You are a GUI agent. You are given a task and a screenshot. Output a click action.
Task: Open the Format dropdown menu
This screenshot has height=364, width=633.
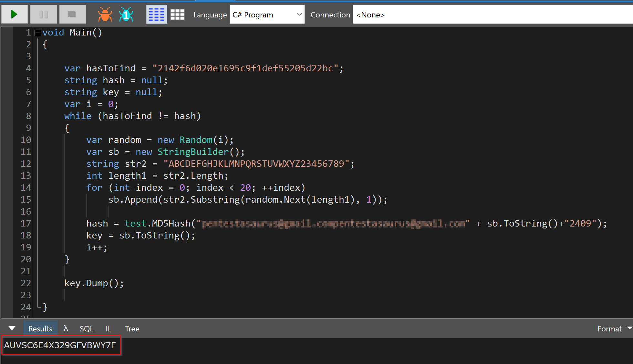pos(615,329)
